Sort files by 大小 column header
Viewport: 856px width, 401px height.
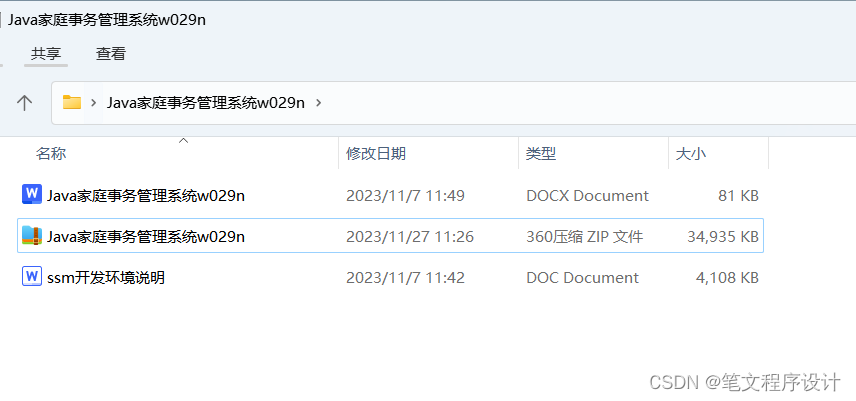pyautogui.click(x=691, y=154)
